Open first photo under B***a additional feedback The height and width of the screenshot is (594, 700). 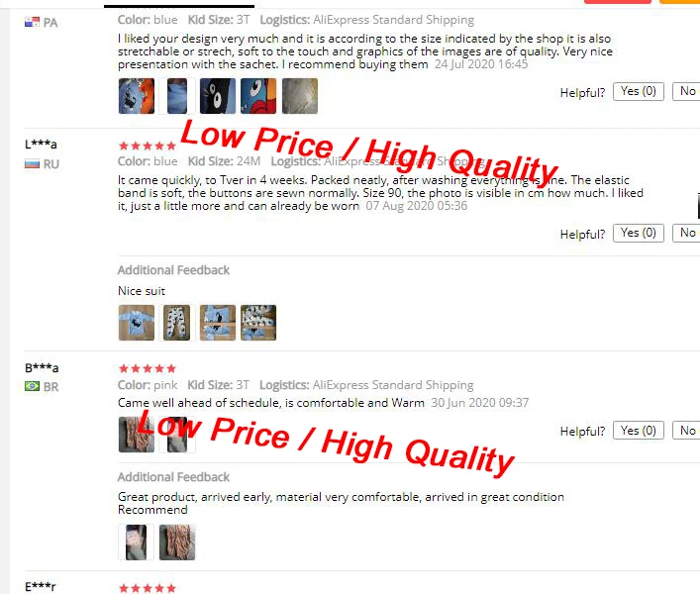point(137,543)
